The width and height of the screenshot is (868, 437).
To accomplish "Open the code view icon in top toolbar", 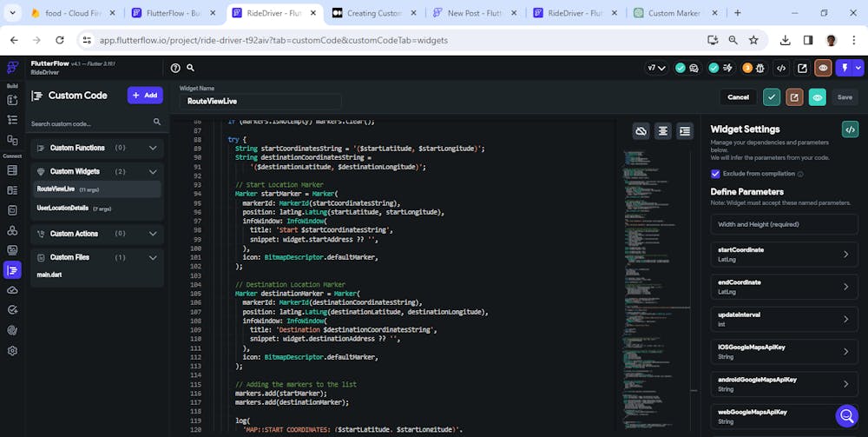I will (781, 68).
